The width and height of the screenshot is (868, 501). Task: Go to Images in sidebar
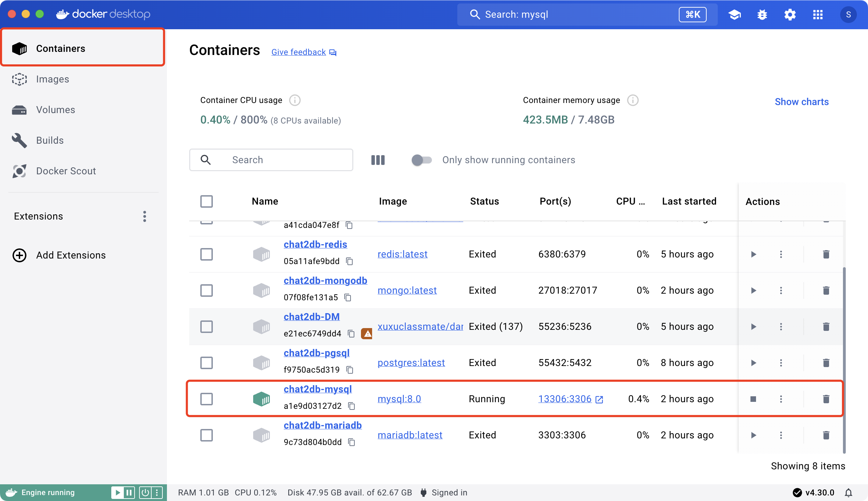[x=83, y=79]
